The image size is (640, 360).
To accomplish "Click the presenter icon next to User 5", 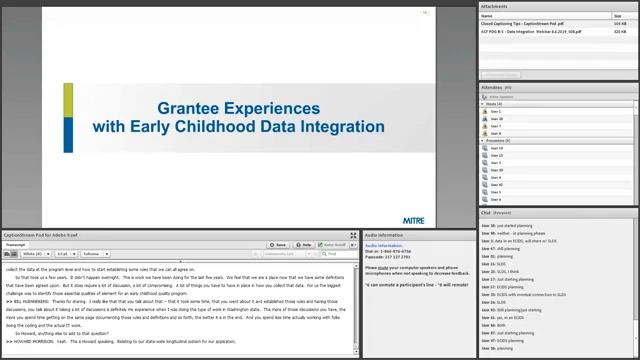I will click(x=485, y=192).
